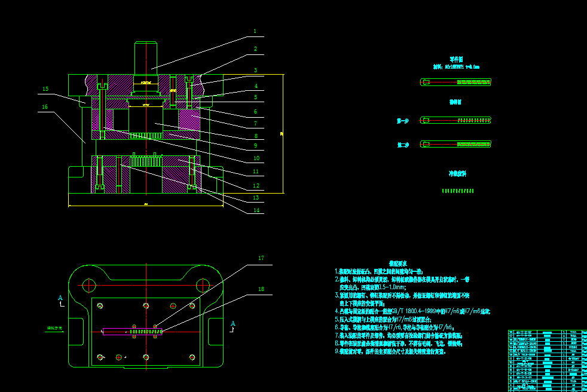Select part balloon number 12
The image size is (587, 392).
click(256, 186)
